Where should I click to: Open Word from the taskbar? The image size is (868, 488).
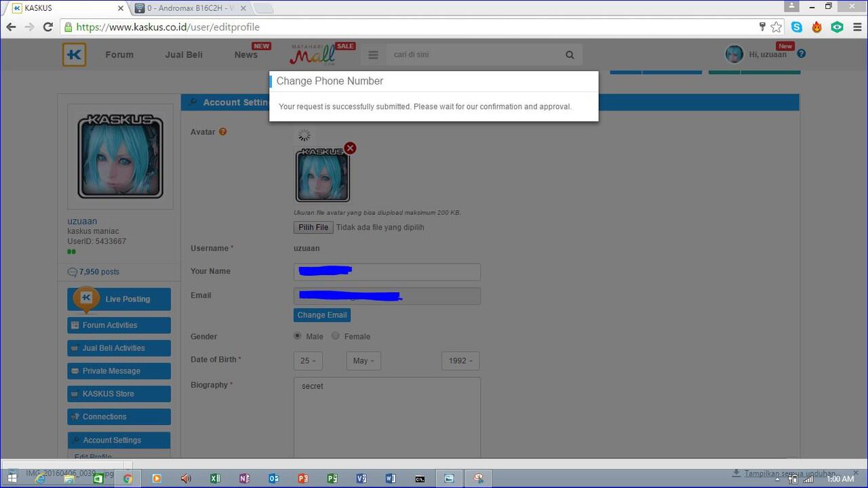[x=390, y=478]
